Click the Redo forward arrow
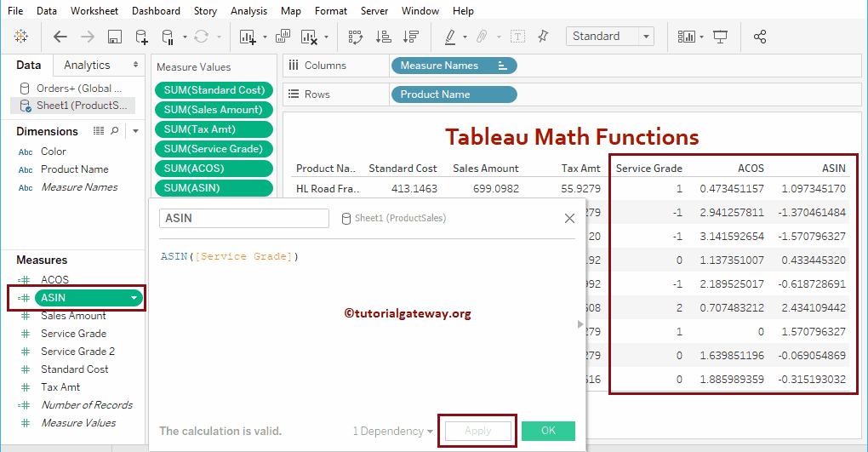This screenshot has height=452, width=868. pyautogui.click(x=88, y=37)
